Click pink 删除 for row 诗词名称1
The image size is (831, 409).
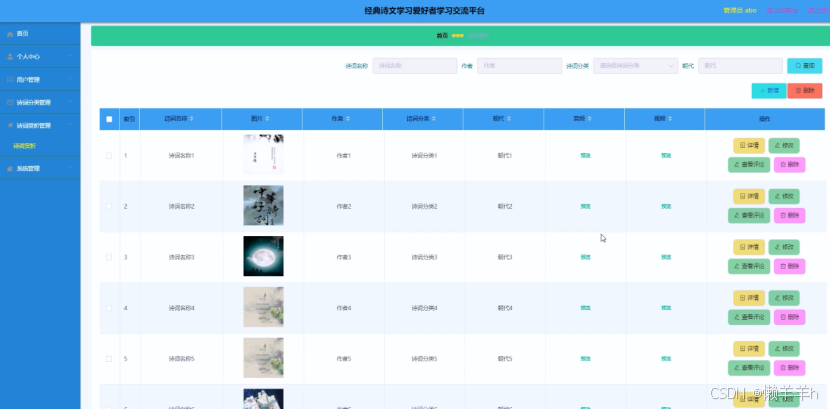(x=790, y=165)
